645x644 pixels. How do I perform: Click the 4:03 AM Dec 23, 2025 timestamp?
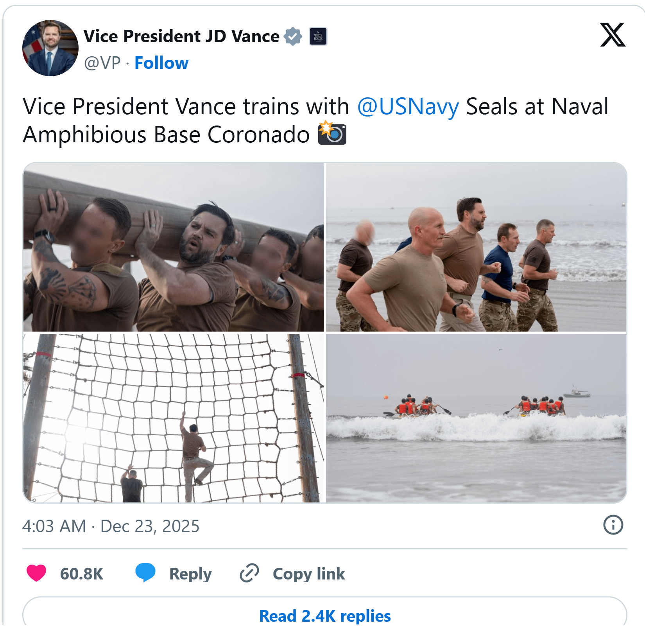click(111, 526)
